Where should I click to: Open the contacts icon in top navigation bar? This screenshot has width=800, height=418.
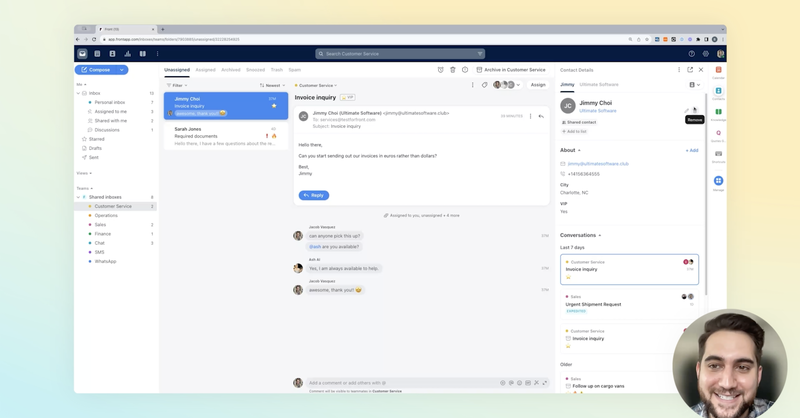click(x=112, y=54)
